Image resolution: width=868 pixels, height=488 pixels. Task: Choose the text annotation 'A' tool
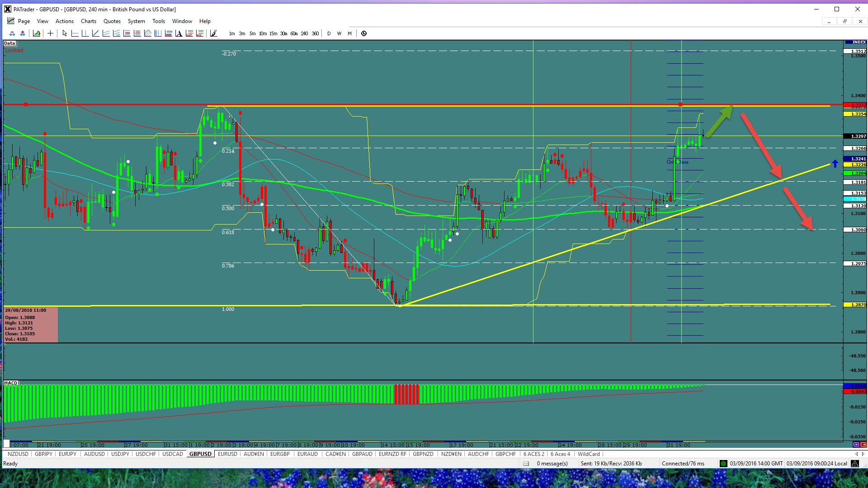pos(179,33)
